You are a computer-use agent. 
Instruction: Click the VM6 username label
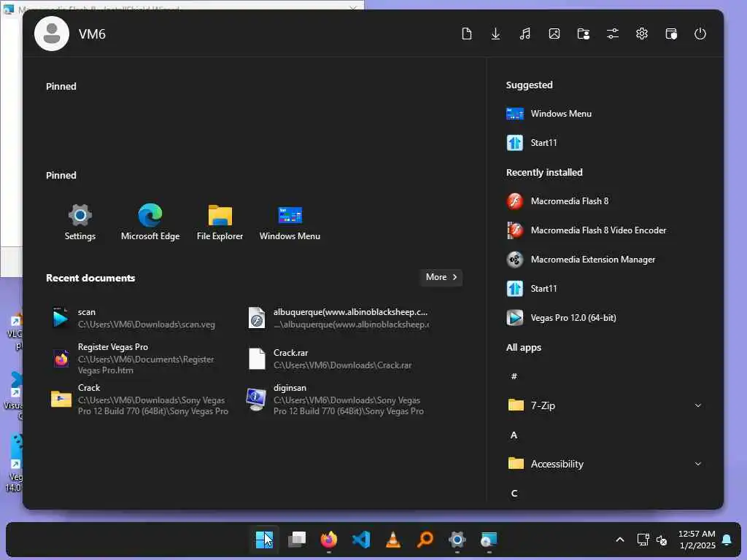click(x=92, y=34)
